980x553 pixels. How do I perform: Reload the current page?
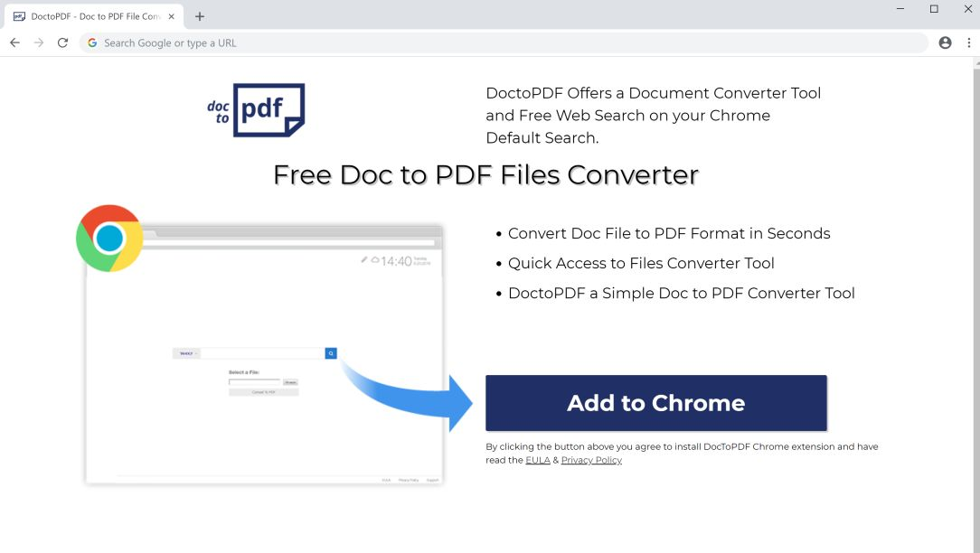tap(62, 42)
